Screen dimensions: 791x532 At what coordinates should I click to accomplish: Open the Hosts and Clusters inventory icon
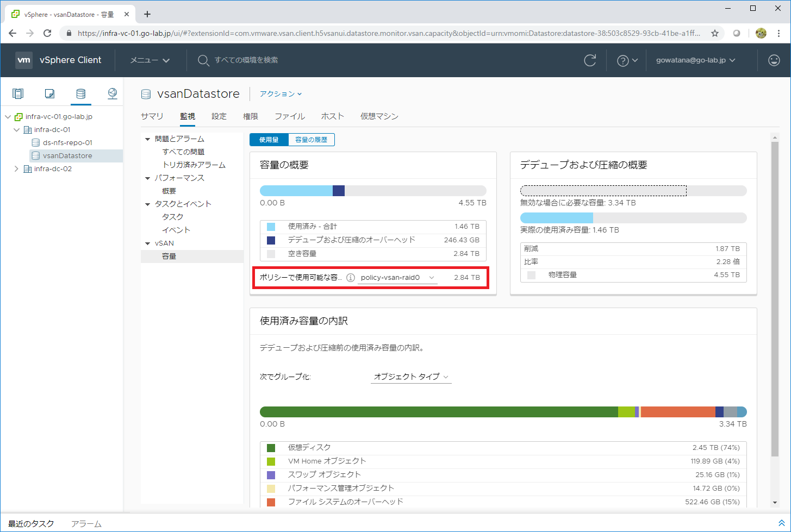click(x=18, y=94)
